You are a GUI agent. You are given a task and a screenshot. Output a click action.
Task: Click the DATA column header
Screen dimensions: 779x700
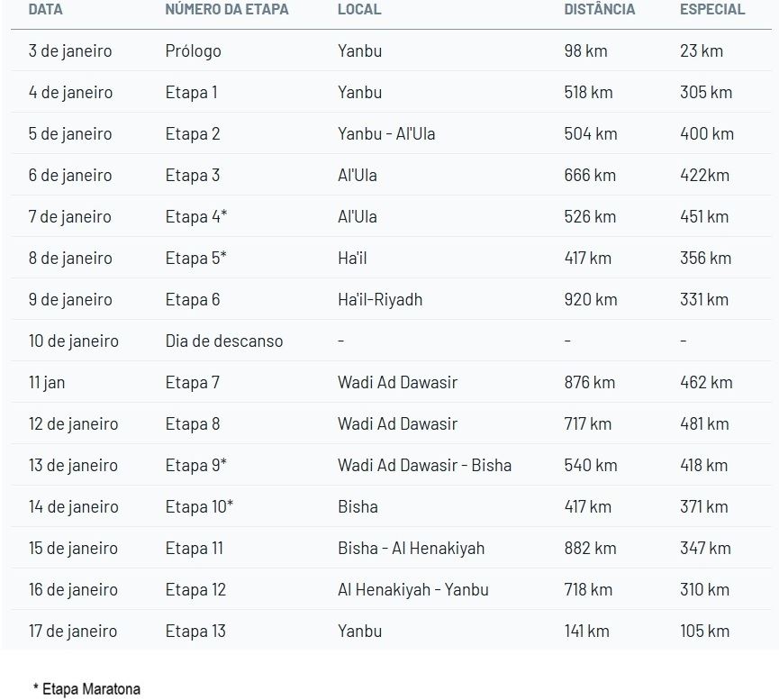pyautogui.click(x=46, y=10)
